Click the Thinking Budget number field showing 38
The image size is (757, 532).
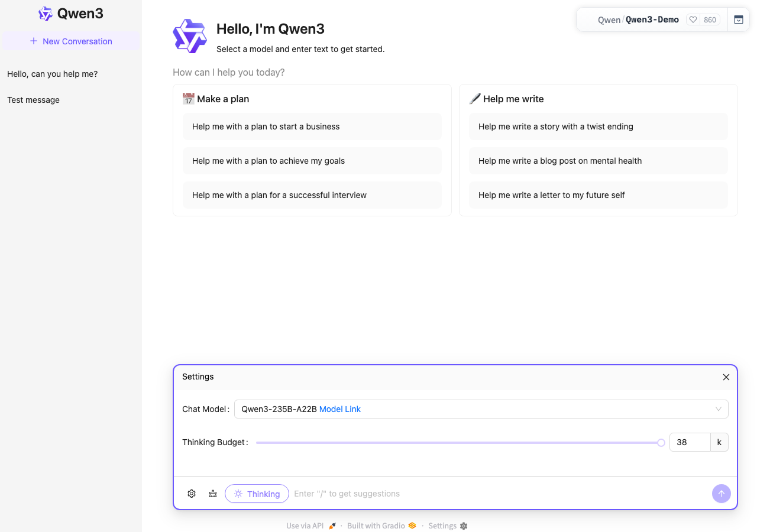(x=690, y=442)
